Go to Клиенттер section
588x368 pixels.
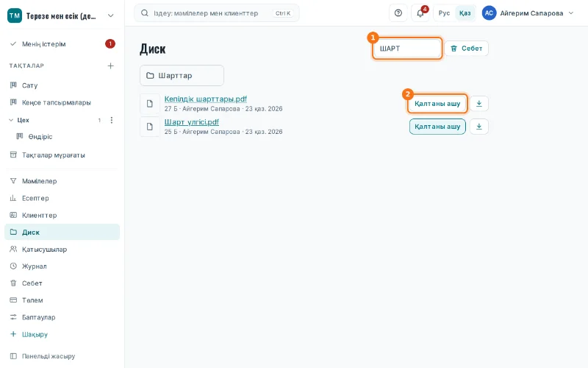point(62,215)
